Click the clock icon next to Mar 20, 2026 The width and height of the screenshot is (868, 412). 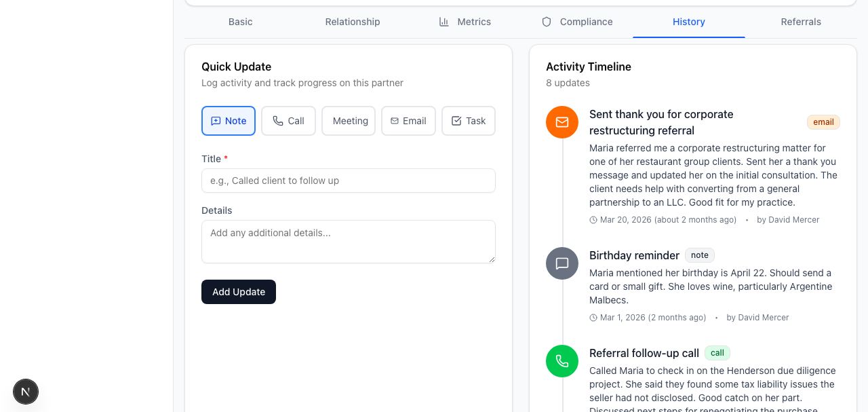(593, 220)
